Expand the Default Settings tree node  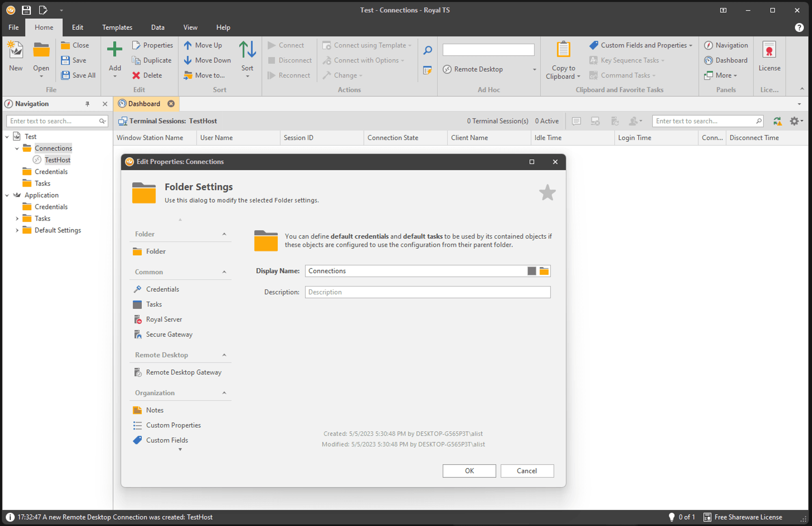(17, 231)
